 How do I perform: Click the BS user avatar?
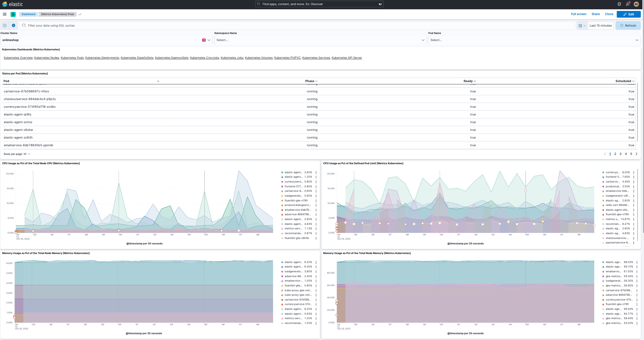pyautogui.click(x=636, y=4)
